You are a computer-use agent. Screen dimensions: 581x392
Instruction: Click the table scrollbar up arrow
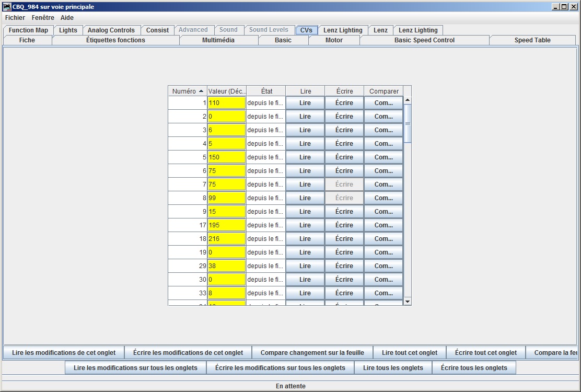click(408, 100)
